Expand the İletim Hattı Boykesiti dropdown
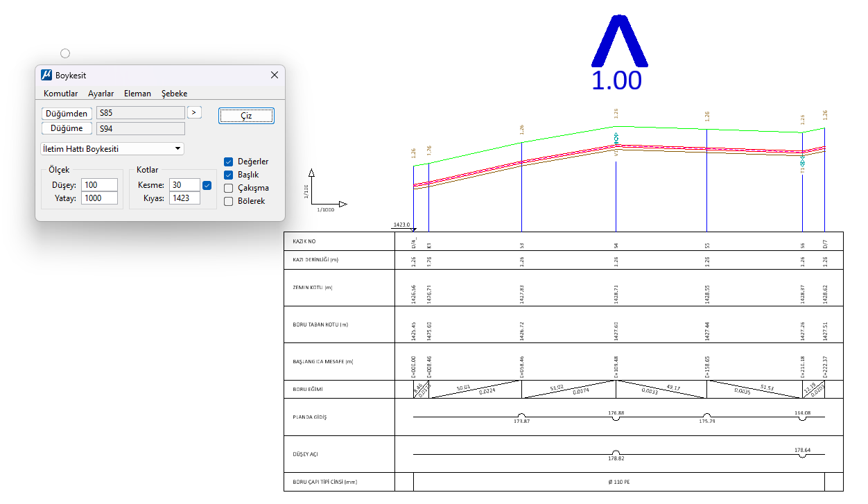 [112, 148]
